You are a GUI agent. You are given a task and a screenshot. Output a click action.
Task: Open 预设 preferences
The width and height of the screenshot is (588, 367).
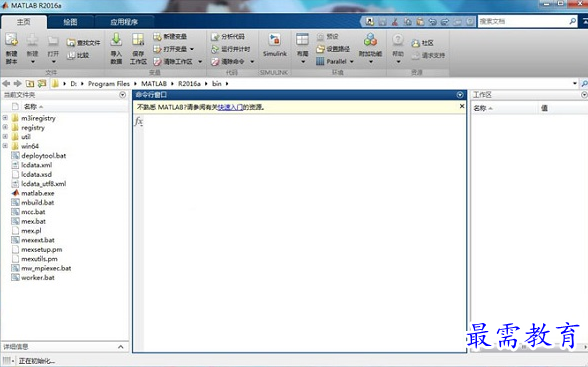pyautogui.click(x=327, y=36)
